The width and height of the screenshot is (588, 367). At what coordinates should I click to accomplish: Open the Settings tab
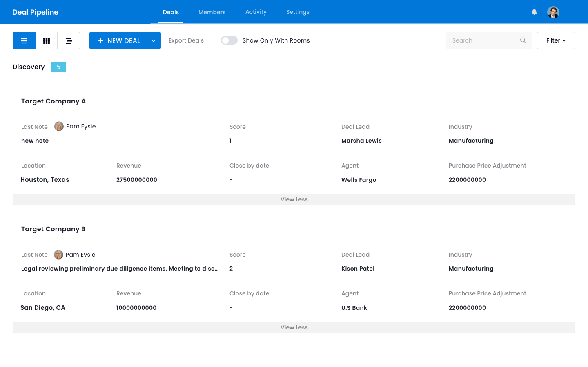click(298, 12)
